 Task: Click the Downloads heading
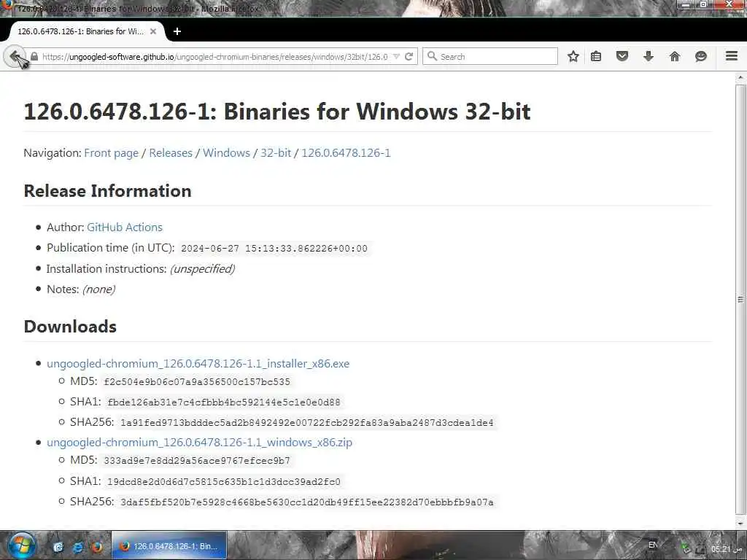[x=70, y=327]
